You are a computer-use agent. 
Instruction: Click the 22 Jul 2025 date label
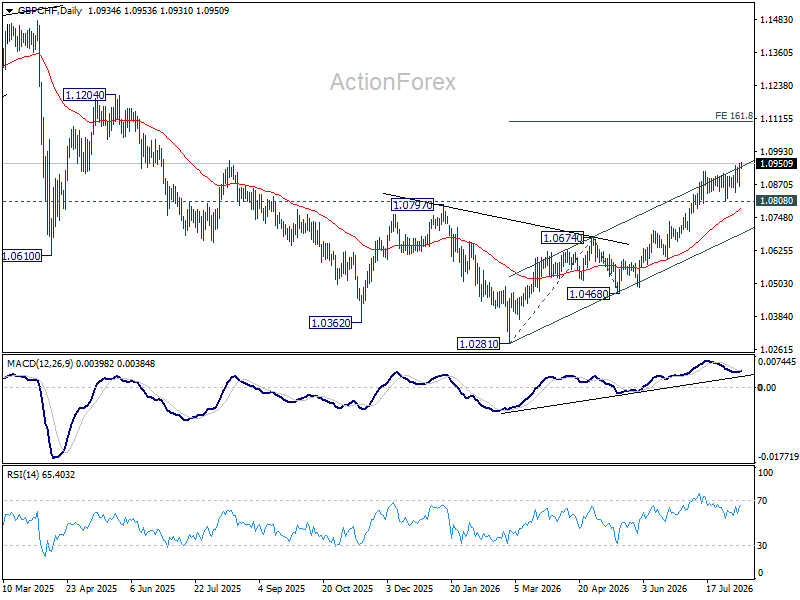217,588
